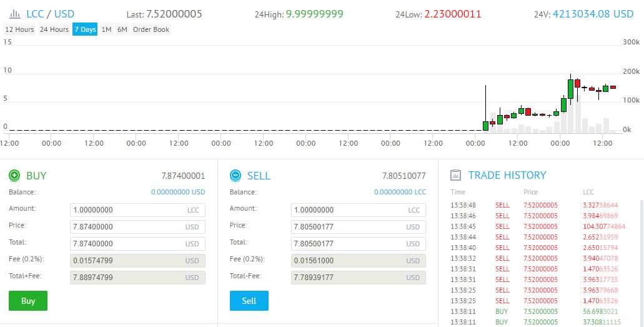Click the 37.308 BUY trade amount
644x327 pixels.
click(602, 322)
